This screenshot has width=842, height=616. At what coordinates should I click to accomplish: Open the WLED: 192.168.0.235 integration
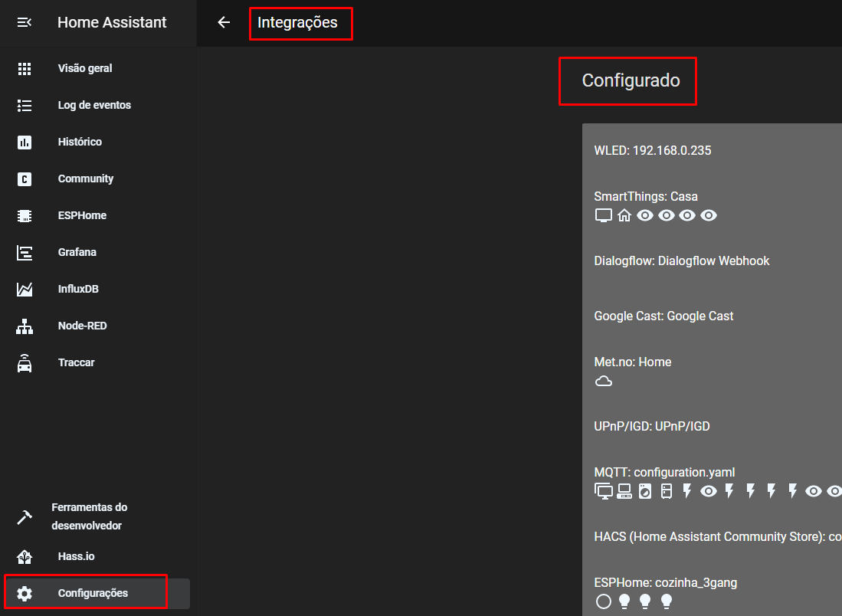tap(653, 150)
